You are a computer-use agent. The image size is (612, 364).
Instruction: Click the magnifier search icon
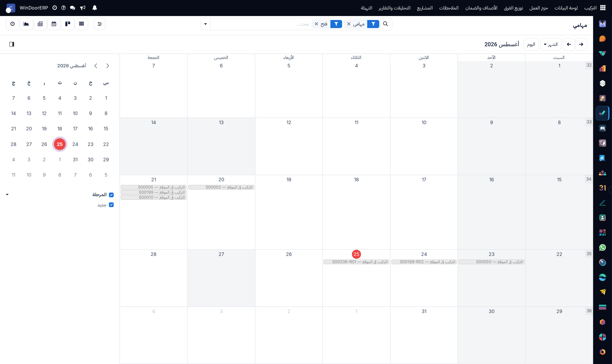click(385, 24)
